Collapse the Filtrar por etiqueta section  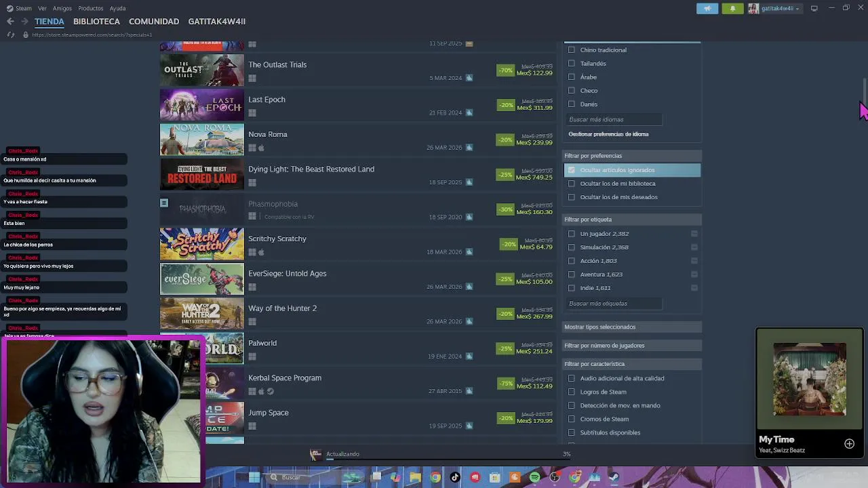pos(632,220)
